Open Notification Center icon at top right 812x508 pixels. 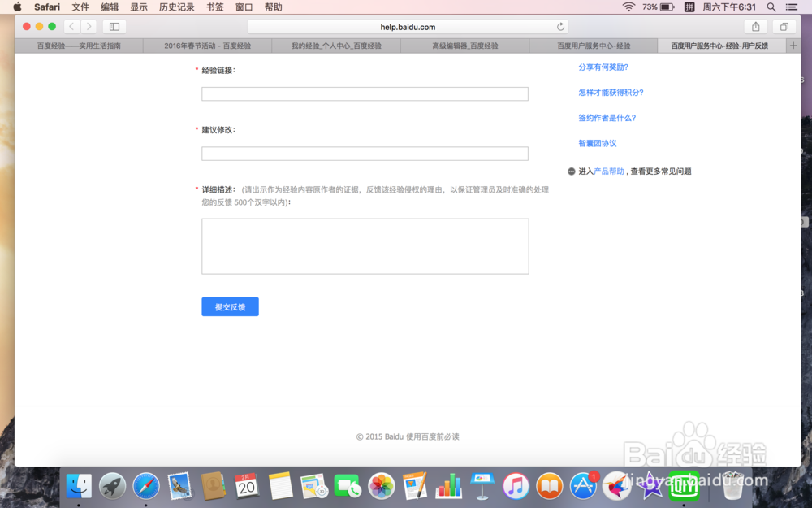790,7
